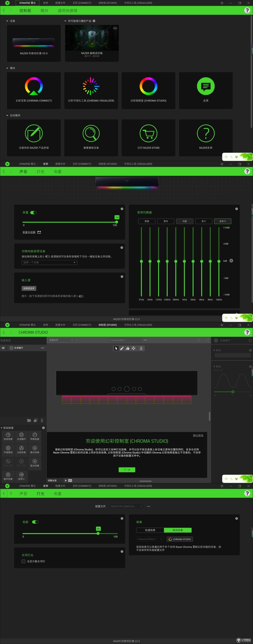The width and height of the screenshot is (253, 644).
Task: Click the folder icon in the effect layers panel
Action: [29, 420]
